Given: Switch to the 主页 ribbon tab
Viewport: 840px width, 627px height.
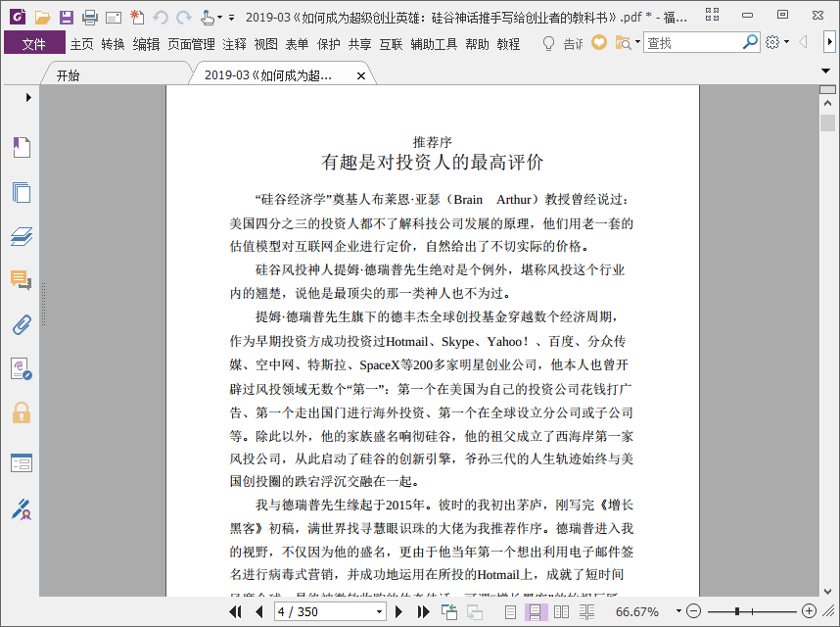Looking at the screenshot, I should click(82, 44).
